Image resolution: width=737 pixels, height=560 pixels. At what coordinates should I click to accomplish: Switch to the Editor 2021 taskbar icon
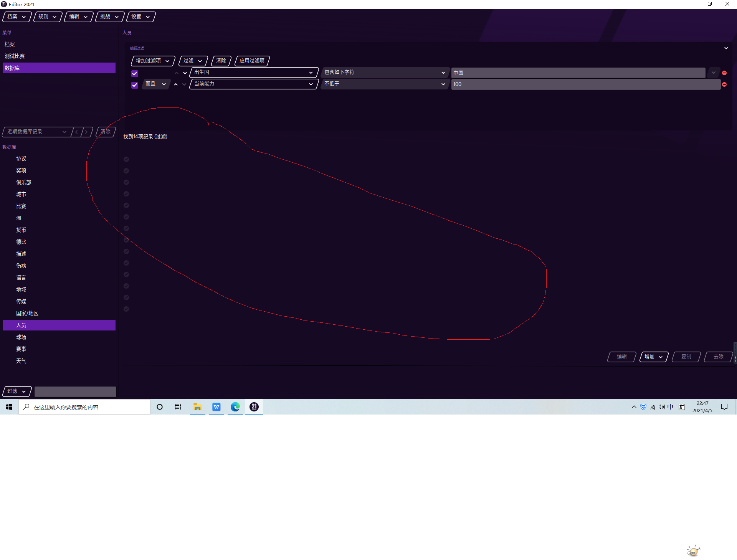click(x=254, y=407)
